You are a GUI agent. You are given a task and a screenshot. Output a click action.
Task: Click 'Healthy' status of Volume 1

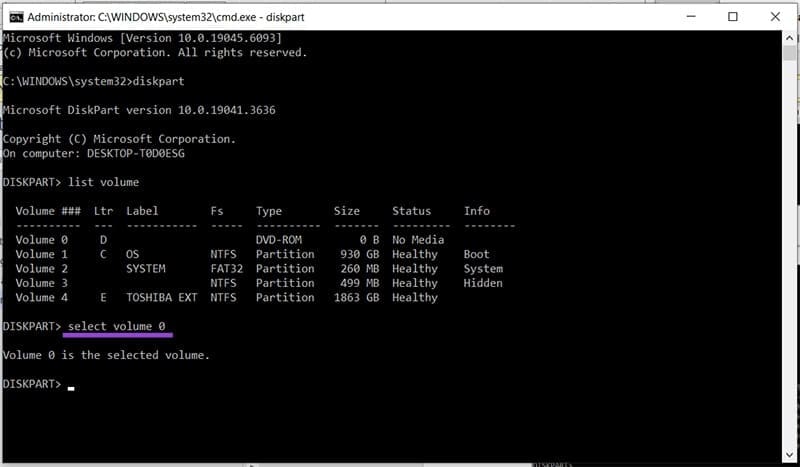pyautogui.click(x=415, y=254)
